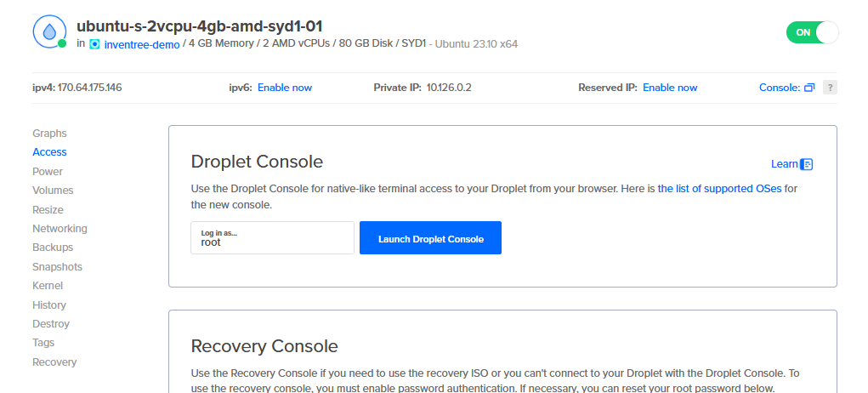Open the Graphs section
The height and width of the screenshot is (393, 868).
pos(49,134)
